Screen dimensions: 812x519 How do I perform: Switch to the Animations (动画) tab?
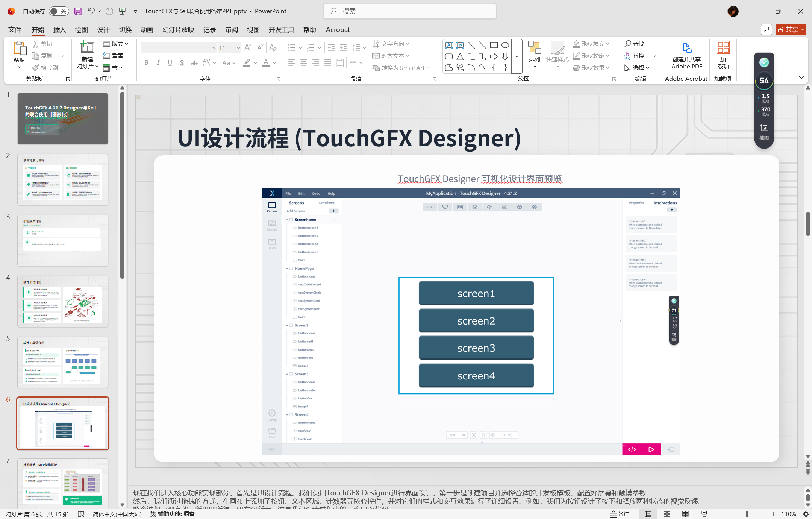click(147, 30)
